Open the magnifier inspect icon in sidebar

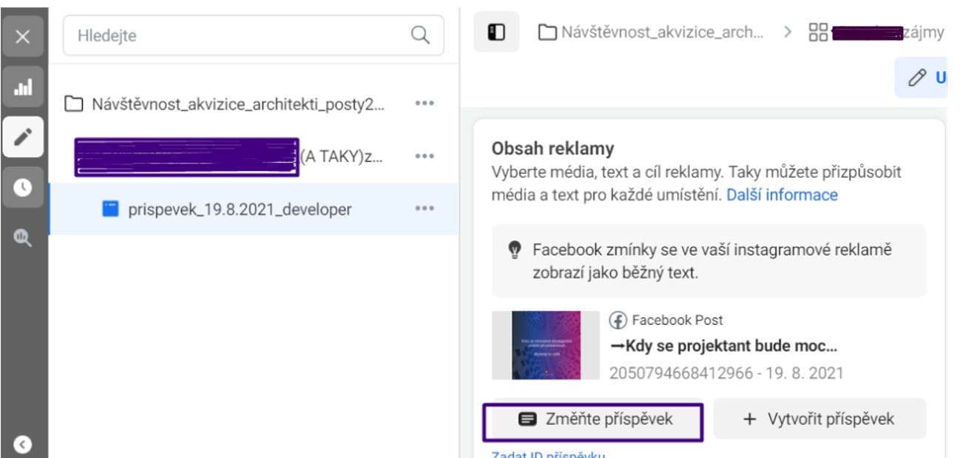(23, 237)
